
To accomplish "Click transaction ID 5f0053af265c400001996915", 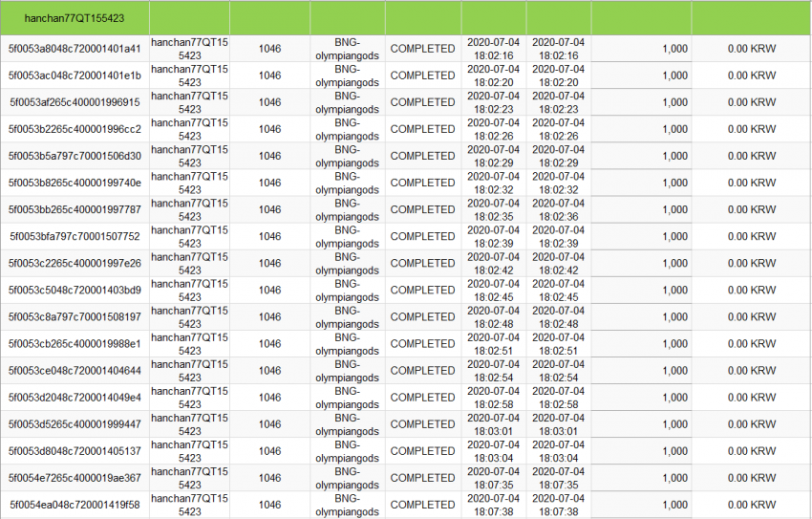I will 75,102.
